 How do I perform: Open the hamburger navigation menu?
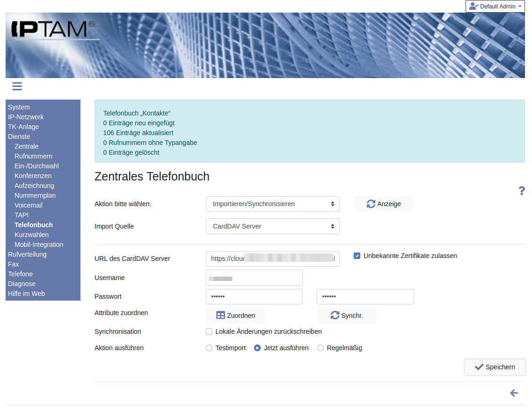(17, 86)
